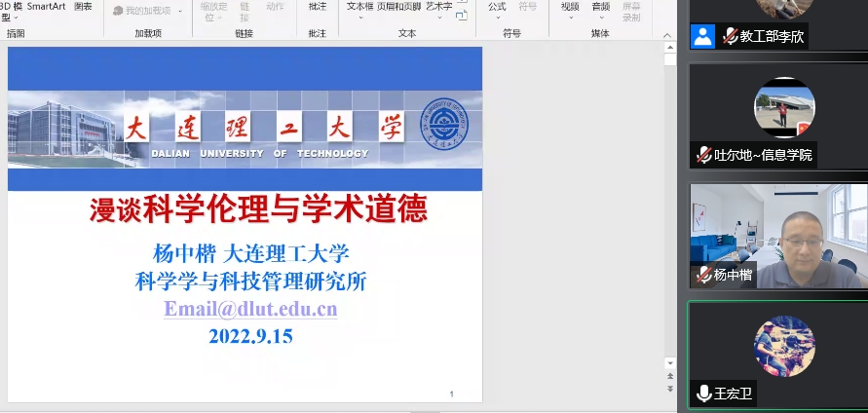The width and height of the screenshot is (868, 413).
Task: Click the 链接 hyperlink button
Action: click(245, 12)
